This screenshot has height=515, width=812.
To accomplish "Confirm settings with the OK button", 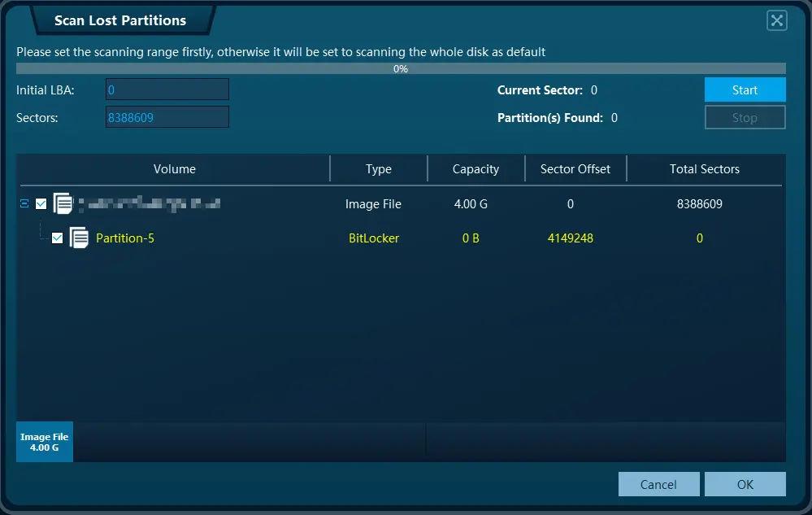I will click(x=744, y=483).
